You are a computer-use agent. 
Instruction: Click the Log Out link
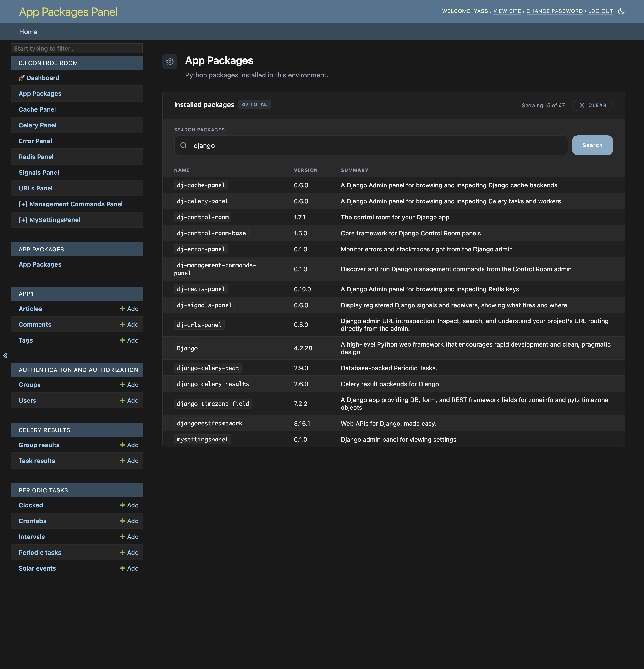600,11
